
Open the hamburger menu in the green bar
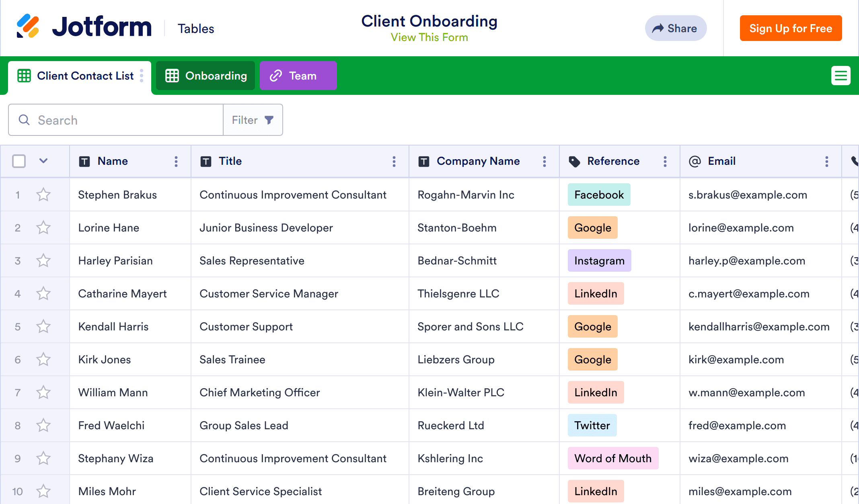tap(841, 76)
